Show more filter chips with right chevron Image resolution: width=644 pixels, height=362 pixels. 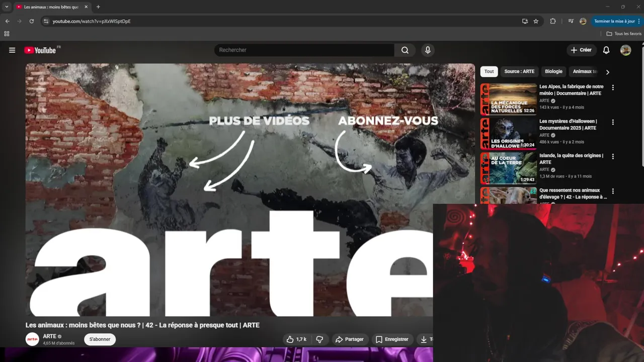coord(607,72)
